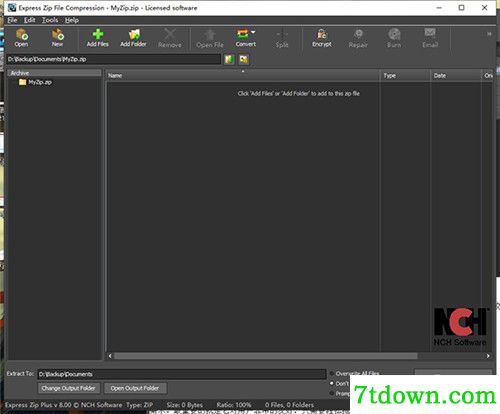Select the Convert toolbar icon
The image size is (500, 414).
(x=243, y=38)
